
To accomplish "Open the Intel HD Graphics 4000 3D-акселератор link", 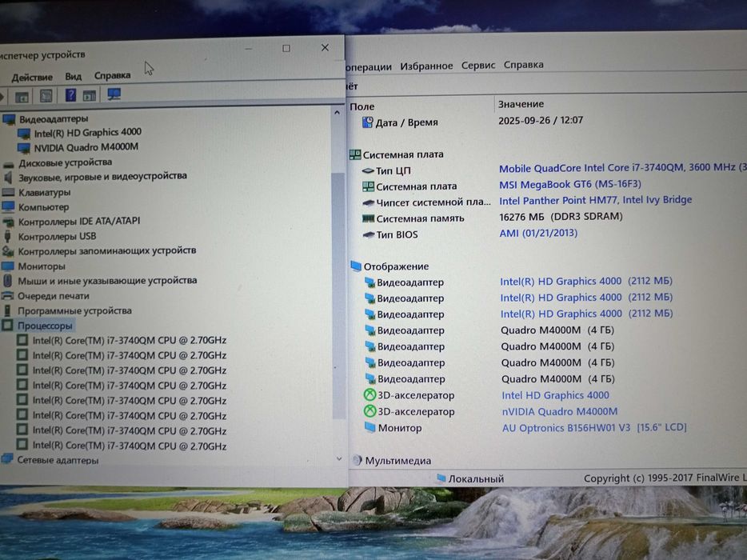I will click(x=556, y=395).
